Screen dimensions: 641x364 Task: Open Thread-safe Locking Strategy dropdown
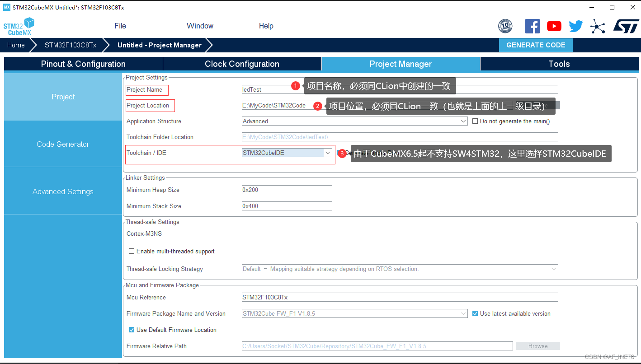(x=400, y=269)
